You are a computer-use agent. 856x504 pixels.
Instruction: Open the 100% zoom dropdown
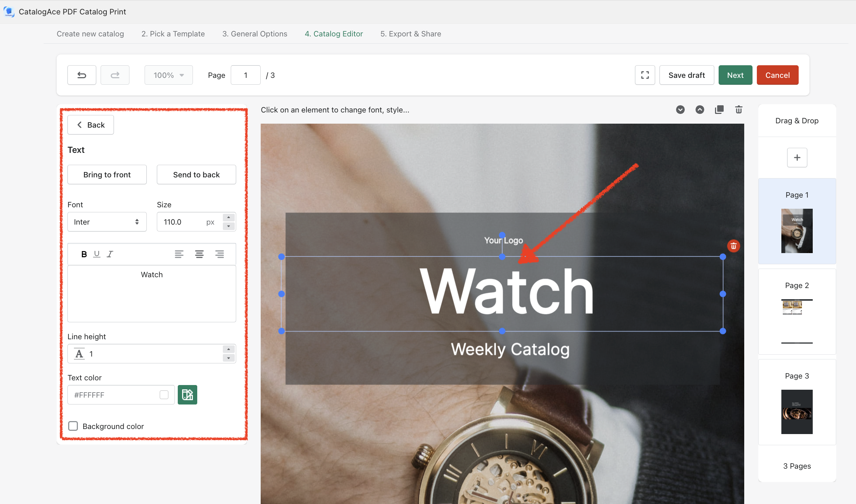point(168,75)
